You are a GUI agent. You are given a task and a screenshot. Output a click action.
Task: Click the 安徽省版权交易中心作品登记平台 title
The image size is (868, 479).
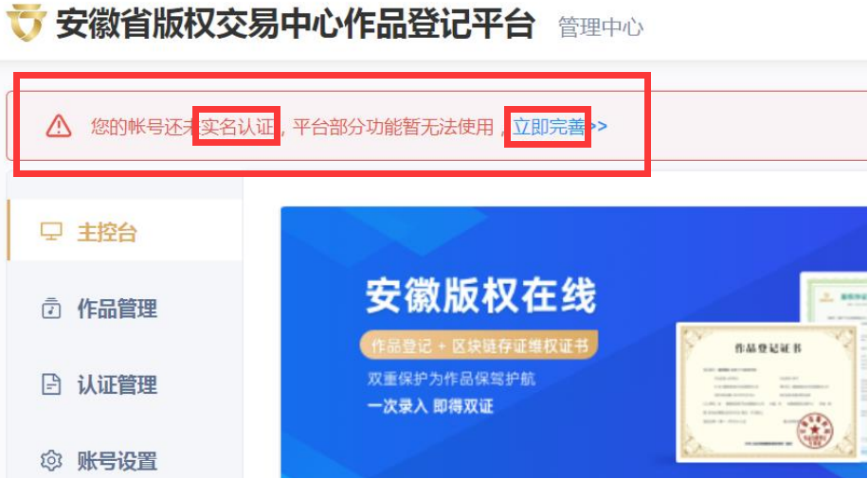click(297, 24)
